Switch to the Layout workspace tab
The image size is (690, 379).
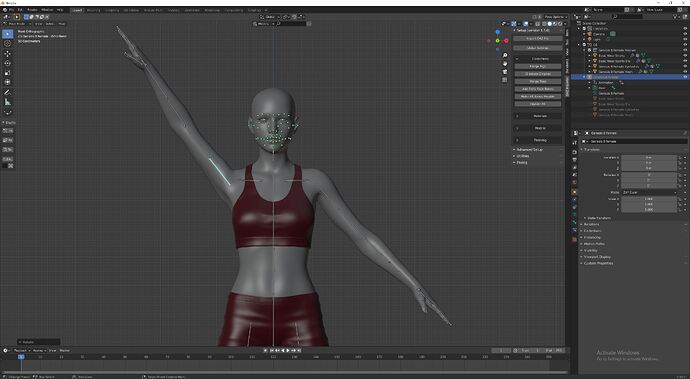pyautogui.click(x=77, y=10)
